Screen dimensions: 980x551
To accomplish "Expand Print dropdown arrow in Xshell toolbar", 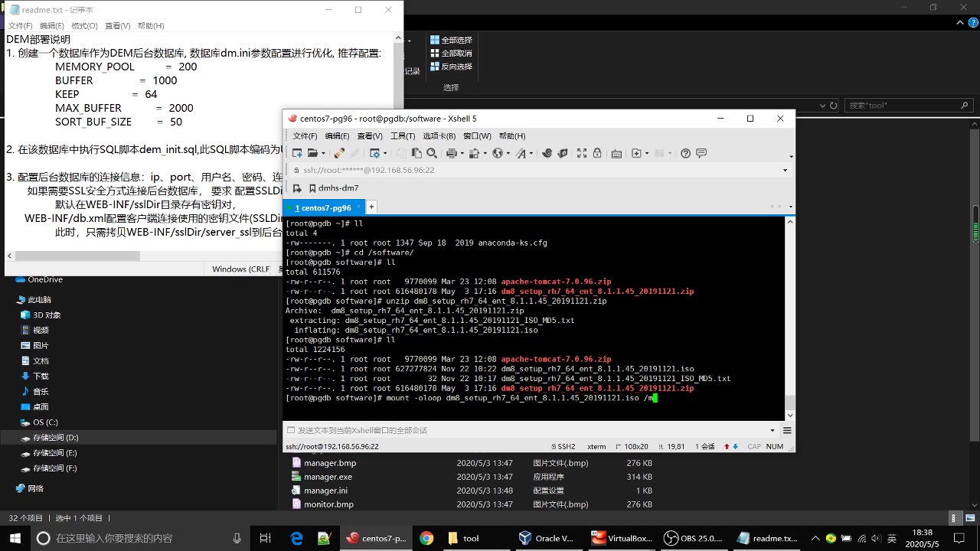I will (462, 153).
